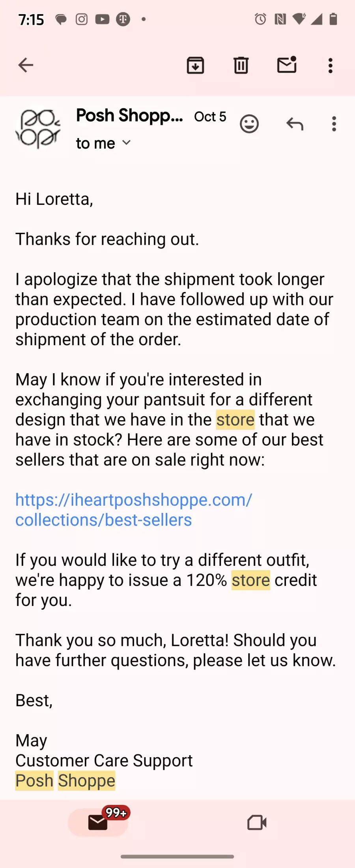The height and width of the screenshot is (868, 355).
Task: Tap the YouTube notification icon in status bar
Action: pyautogui.click(x=102, y=19)
